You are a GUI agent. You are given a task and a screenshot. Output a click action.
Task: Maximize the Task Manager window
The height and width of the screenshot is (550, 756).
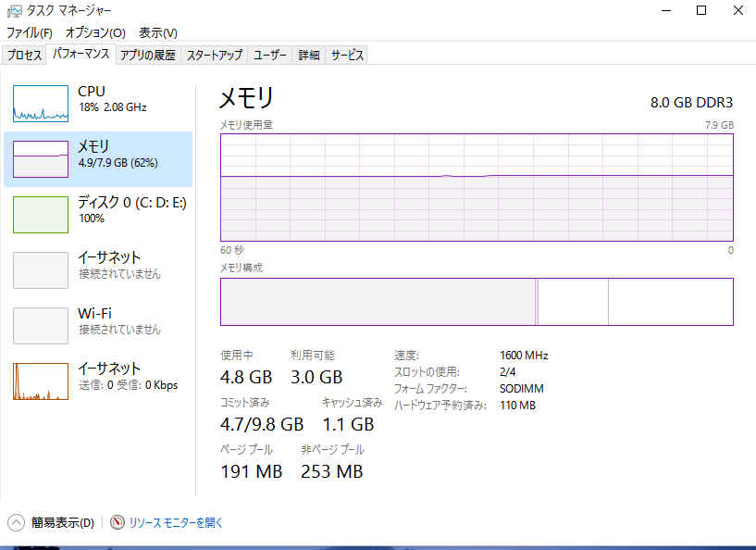(701, 10)
